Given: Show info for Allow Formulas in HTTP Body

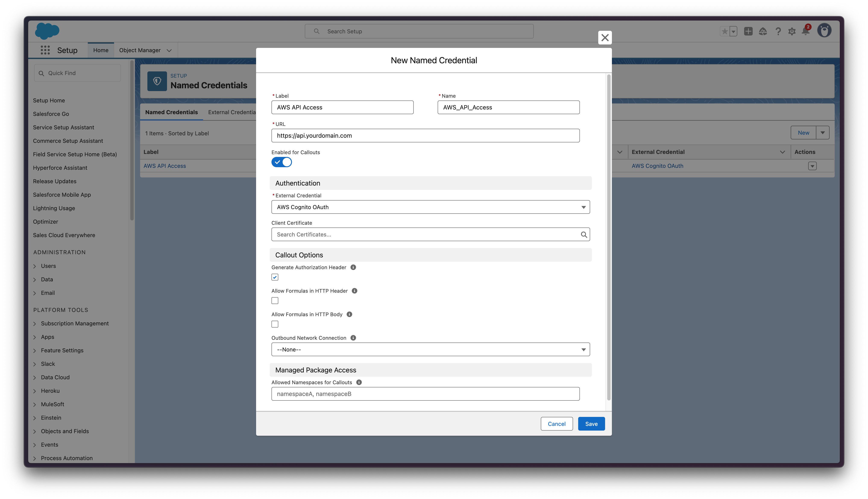Looking at the screenshot, I should pyautogui.click(x=349, y=314).
